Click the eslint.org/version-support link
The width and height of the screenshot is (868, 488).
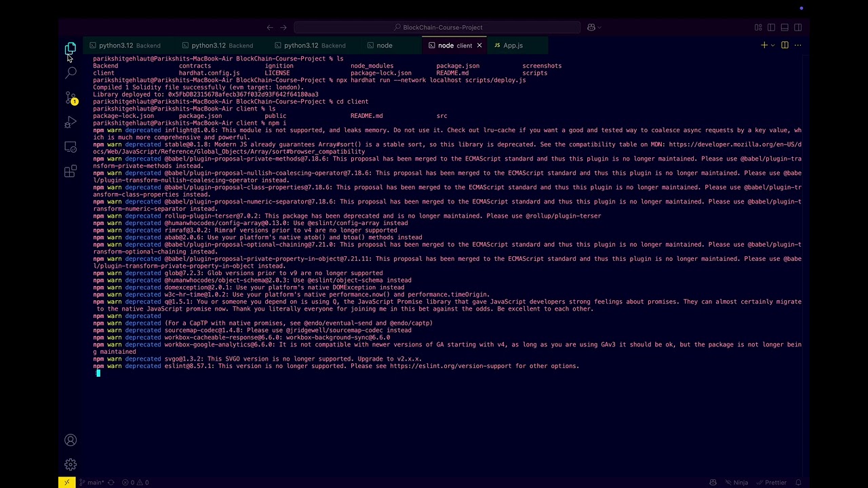(x=451, y=366)
